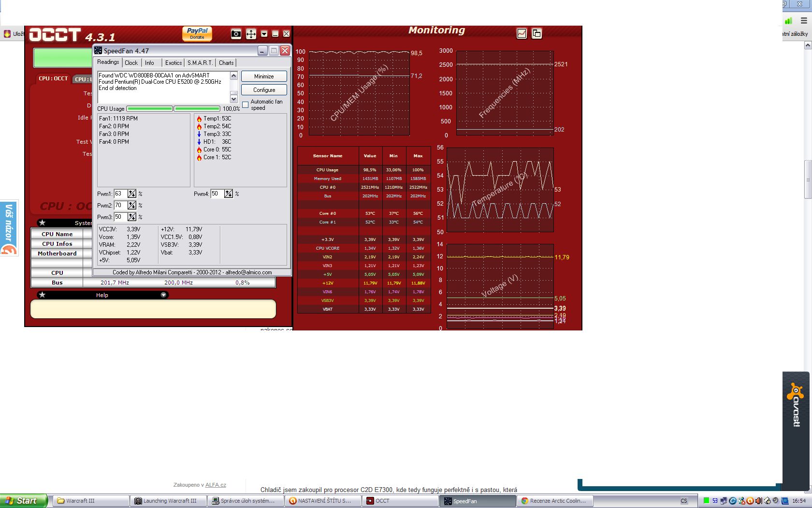Click the star icon beside the Help header
Viewport: 812px width, 508px height.
pos(42,295)
